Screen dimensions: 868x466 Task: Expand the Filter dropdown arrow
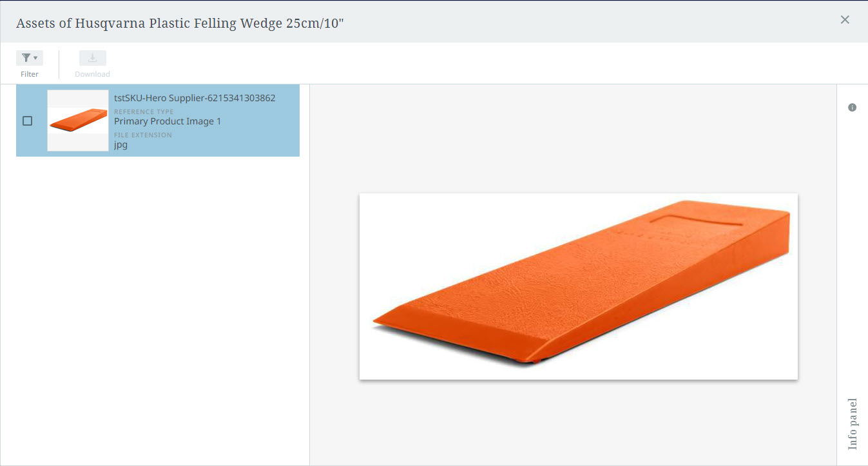[35, 59]
